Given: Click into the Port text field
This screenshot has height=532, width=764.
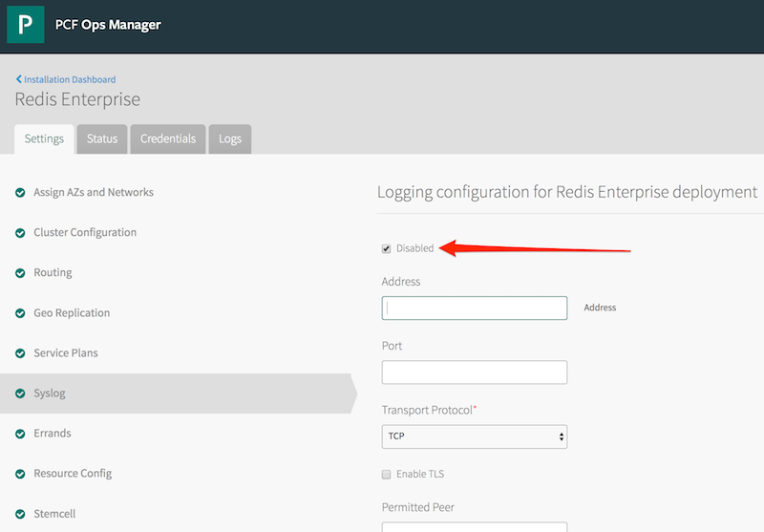Looking at the screenshot, I should click(474, 372).
